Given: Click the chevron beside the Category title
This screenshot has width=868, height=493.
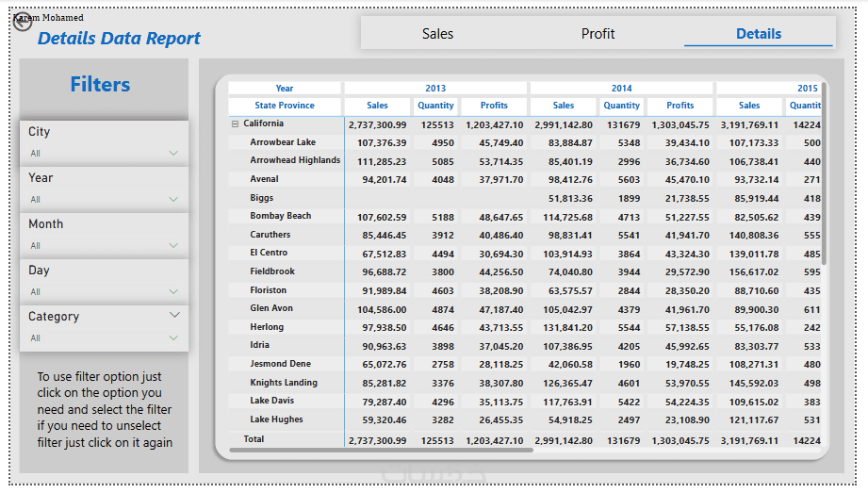Looking at the screenshot, I should 174,315.
